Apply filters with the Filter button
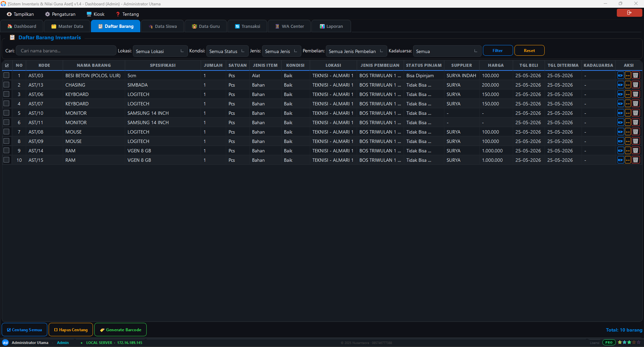 tap(498, 51)
